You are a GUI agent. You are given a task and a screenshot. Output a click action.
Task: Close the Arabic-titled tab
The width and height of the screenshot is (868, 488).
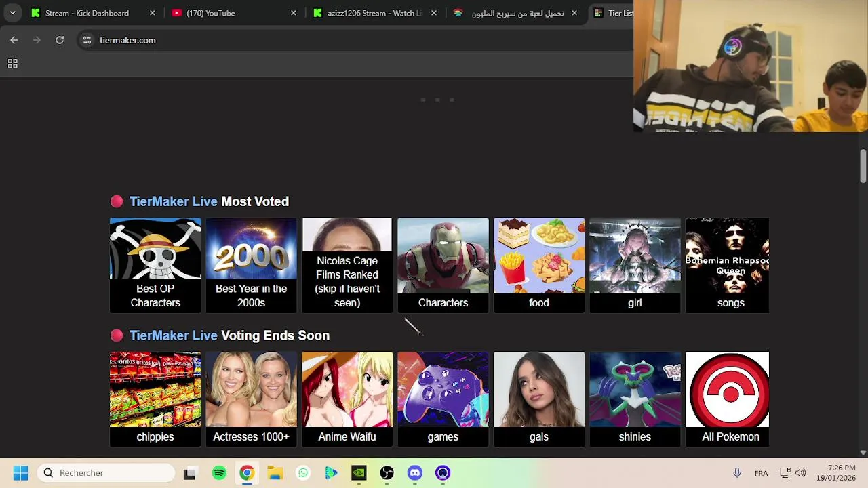click(574, 13)
